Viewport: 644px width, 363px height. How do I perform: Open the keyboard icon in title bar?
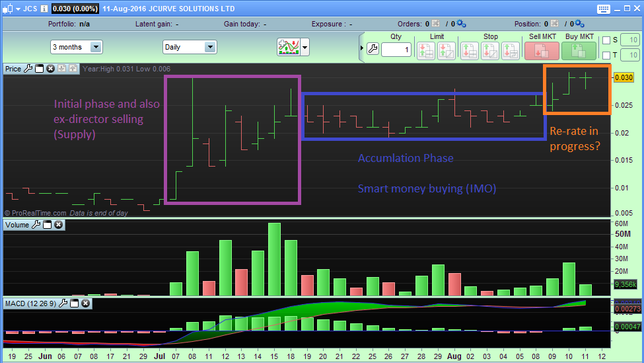[603, 9]
